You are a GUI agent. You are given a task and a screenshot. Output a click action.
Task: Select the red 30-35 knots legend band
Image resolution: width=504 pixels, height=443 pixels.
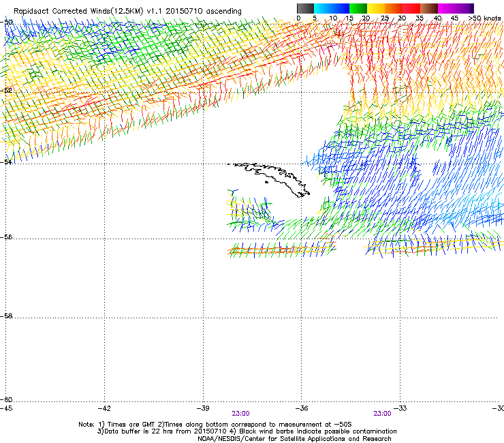point(411,8)
